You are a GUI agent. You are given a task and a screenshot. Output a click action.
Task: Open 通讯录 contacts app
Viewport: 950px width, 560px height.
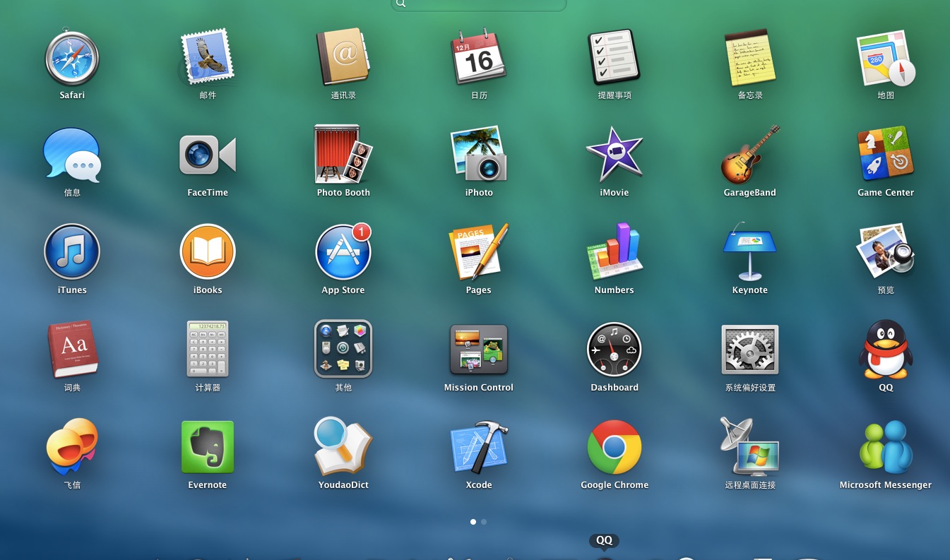click(343, 57)
